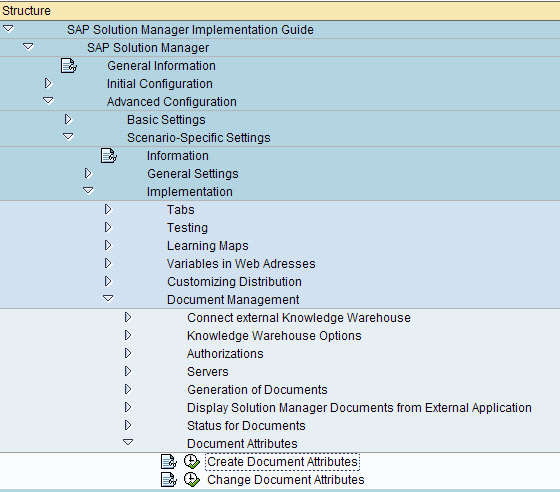Select the Status for Documents item
This screenshot has width=560, height=492.
click(x=246, y=426)
